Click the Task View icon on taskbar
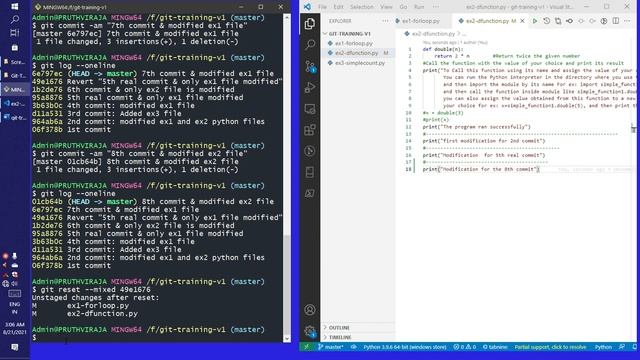The height and width of the screenshot is (360, 640). pyautogui.click(x=15, y=33)
